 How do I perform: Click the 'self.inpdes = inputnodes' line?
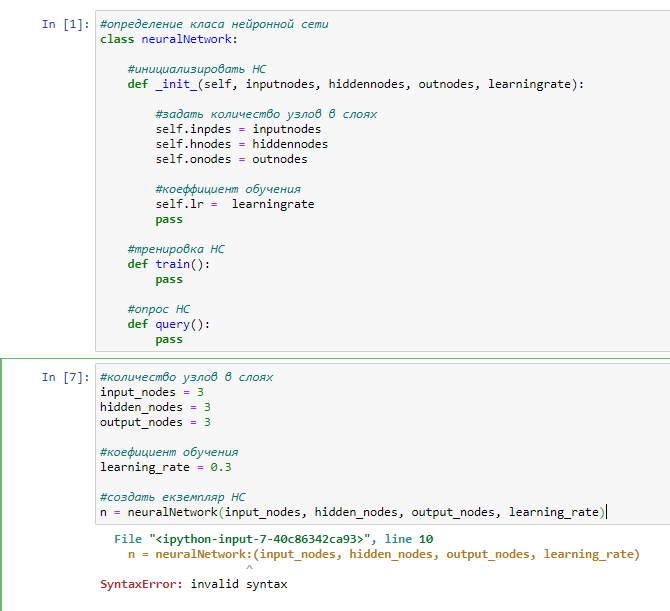[238, 129]
